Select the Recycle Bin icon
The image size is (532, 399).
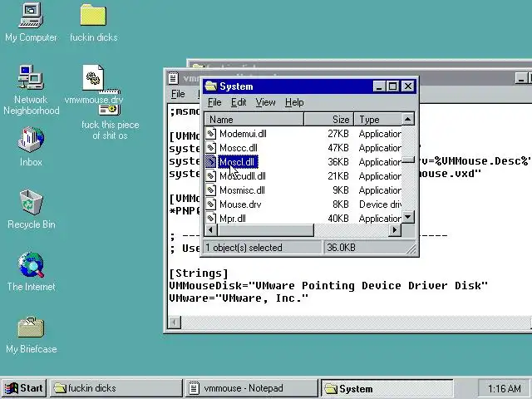[31, 202]
